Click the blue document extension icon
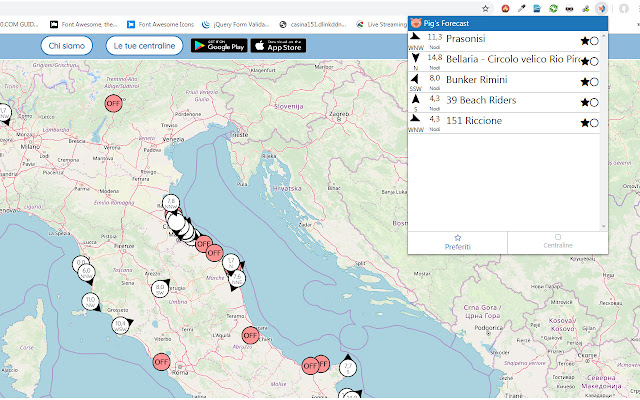This screenshot has width=640, height=400. click(537, 8)
